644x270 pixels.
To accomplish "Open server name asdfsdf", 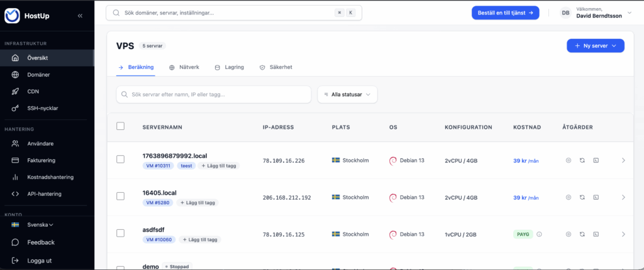I will pos(153,230).
